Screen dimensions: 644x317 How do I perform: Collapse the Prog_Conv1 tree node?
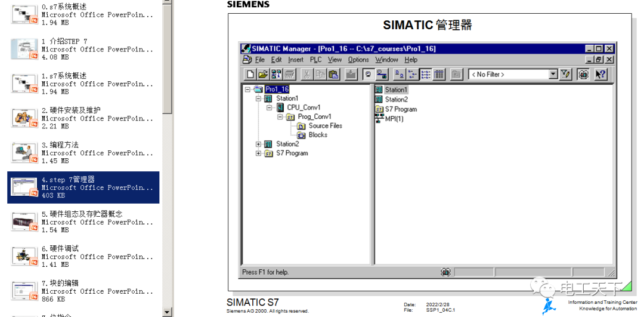coord(280,117)
